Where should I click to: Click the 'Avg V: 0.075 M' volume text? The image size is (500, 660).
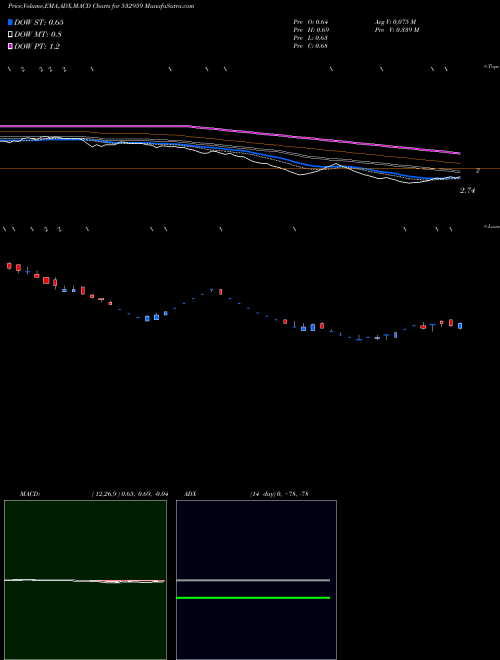click(396, 22)
